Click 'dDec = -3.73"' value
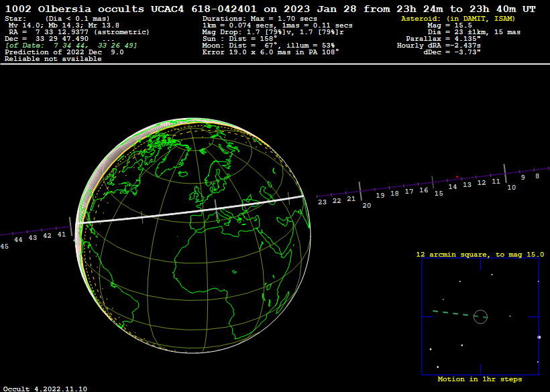550x392 pixels. click(452, 52)
